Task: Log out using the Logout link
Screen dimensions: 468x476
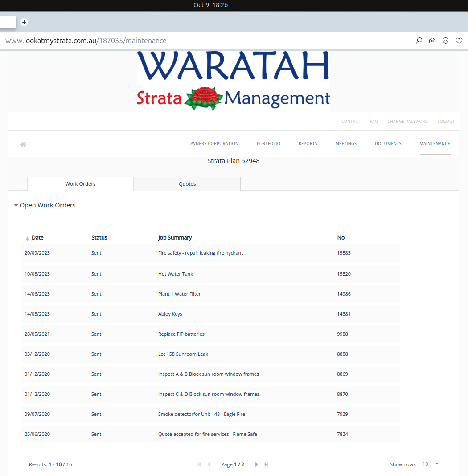Action: (446, 122)
